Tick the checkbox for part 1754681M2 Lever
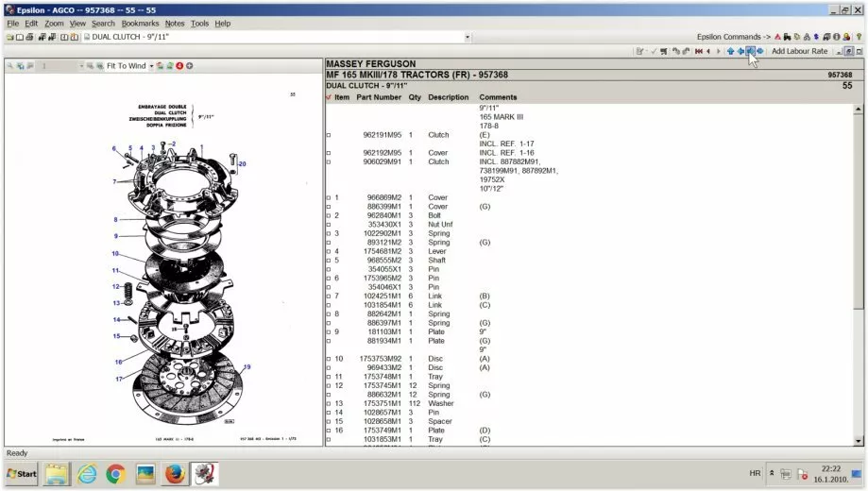Screen dimensions: 868x491 point(329,251)
